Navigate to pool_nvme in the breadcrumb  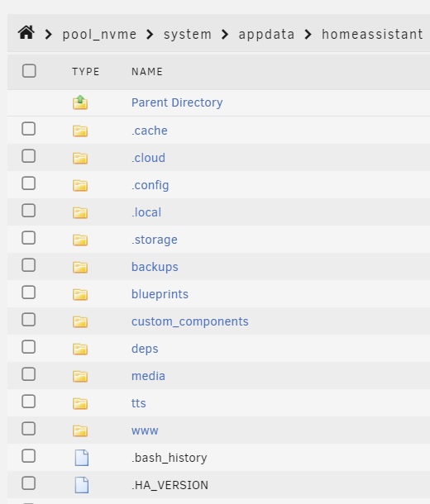tap(99, 34)
